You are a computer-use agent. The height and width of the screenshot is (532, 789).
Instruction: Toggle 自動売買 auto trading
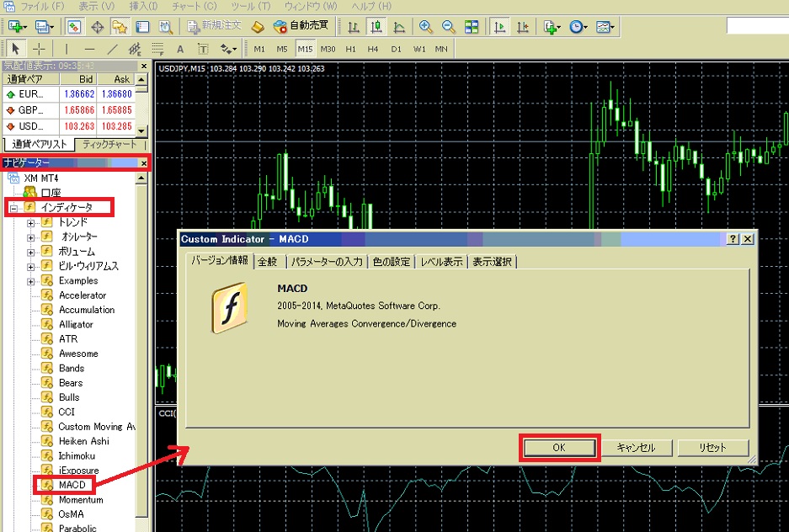pos(301,26)
